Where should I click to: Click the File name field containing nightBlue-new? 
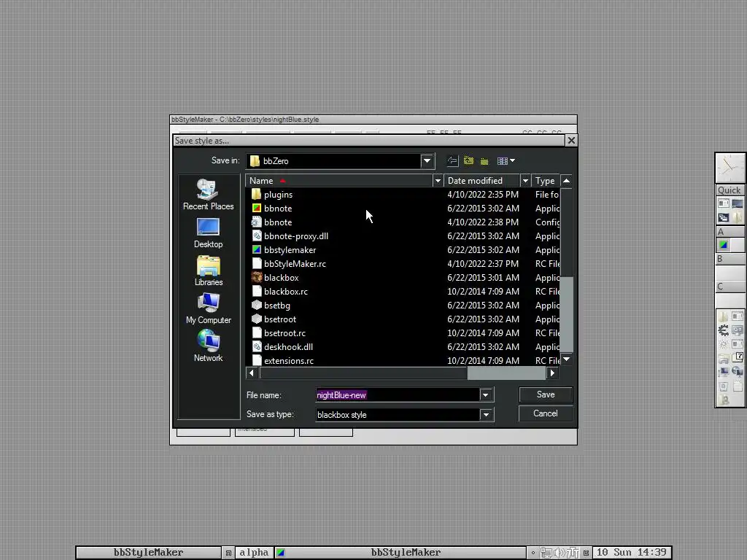click(x=398, y=394)
